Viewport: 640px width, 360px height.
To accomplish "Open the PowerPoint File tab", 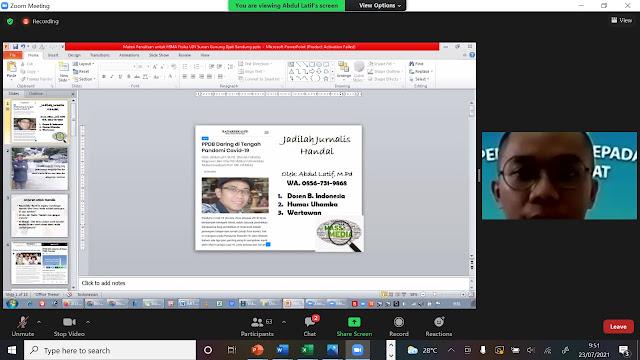I will pyautogui.click(x=13, y=55).
